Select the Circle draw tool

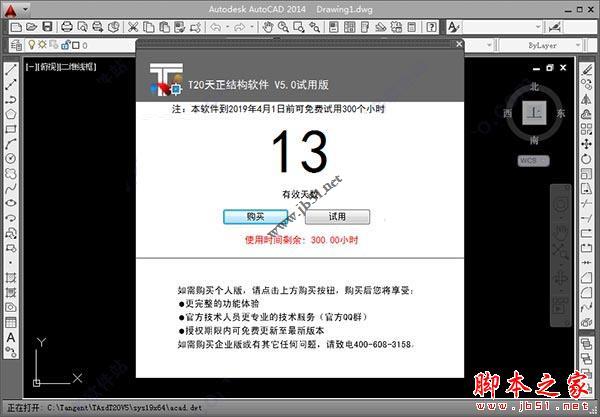pyautogui.click(x=11, y=158)
